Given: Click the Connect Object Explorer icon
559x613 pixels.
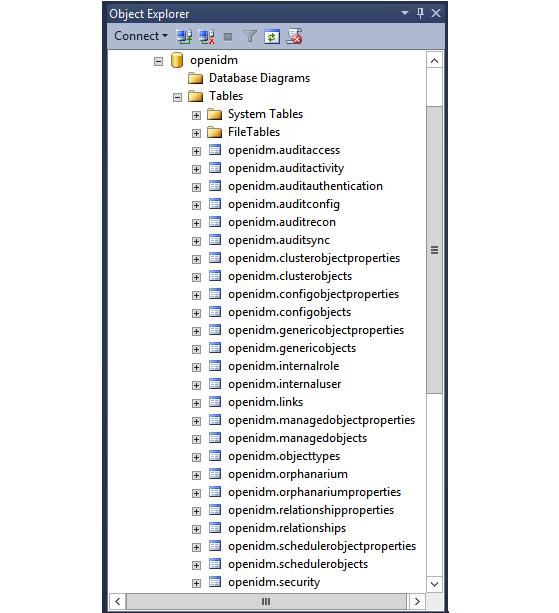Looking at the screenshot, I should tap(184, 37).
